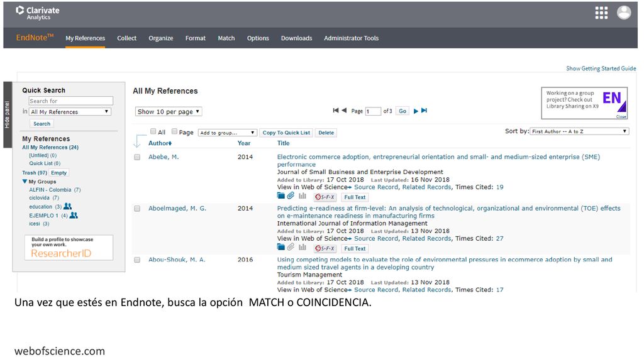Click ResearcherID profile banner

(x=69, y=248)
